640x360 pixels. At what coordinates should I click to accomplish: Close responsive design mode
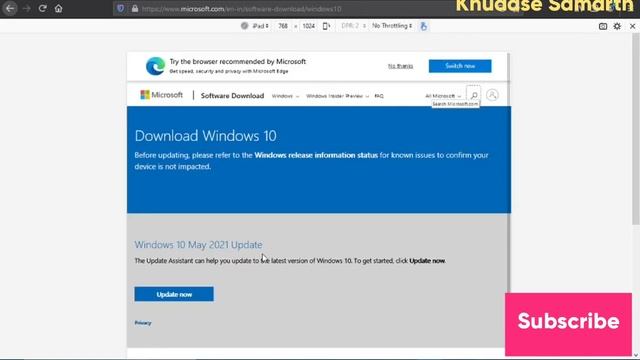(632, 26)
